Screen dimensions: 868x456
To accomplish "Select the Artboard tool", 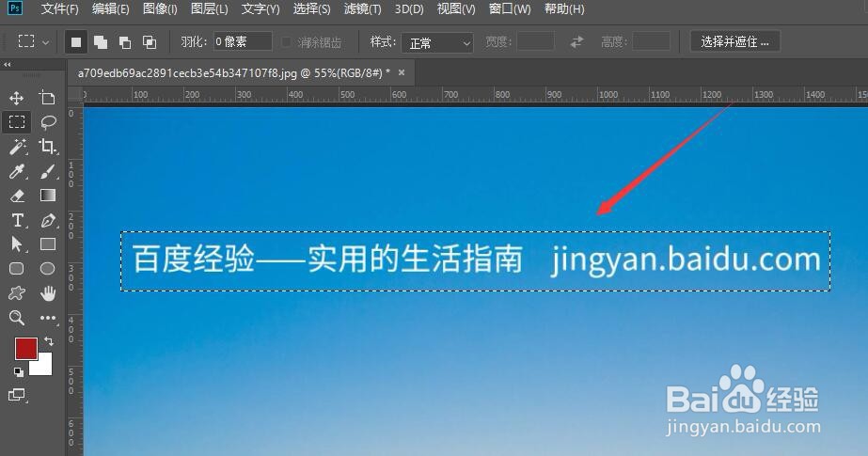I will (x=48, y=98).
